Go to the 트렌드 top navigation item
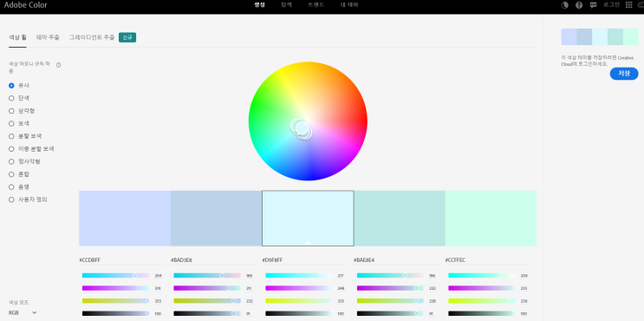Image resolution: width=644 pixels, height=321 pixels. tap(315, 5)
